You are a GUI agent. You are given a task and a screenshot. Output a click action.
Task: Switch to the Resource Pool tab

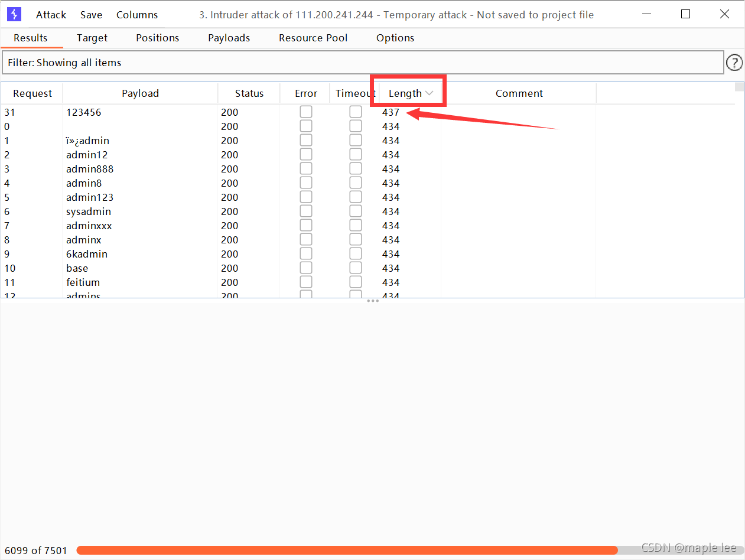tap(313, 38)
